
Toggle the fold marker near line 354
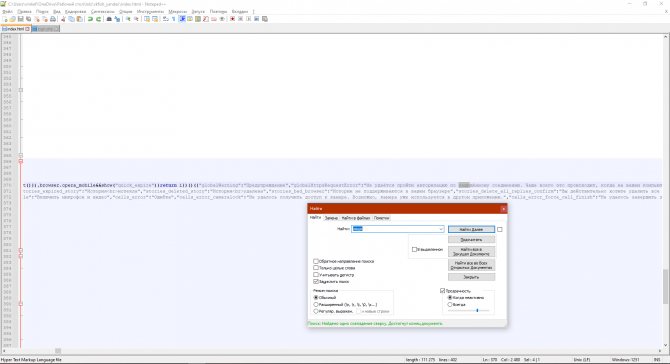click(21, 90)
